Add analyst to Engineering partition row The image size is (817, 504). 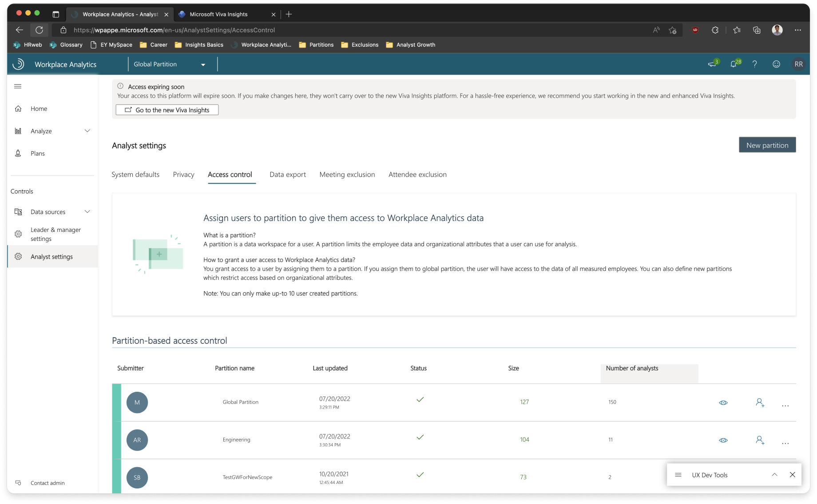tap(760, 440)
